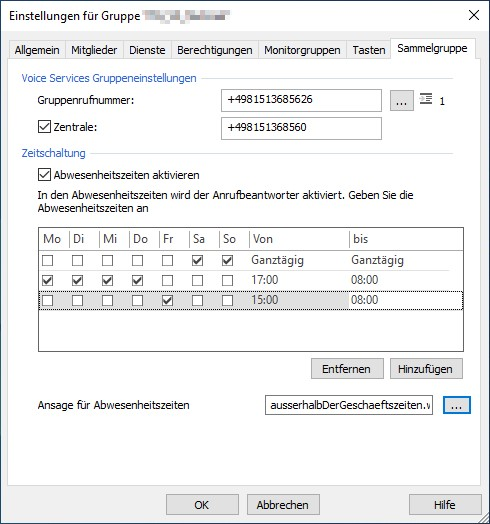This screenshot has height=524, width=490.
Task: Confirm settings with OK button
Action: pos(202,505)
